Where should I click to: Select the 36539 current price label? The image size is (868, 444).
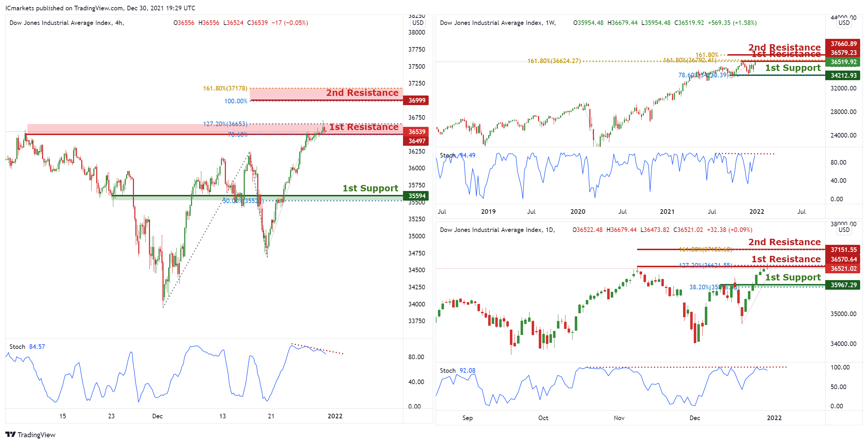click(x=417, y=132)
